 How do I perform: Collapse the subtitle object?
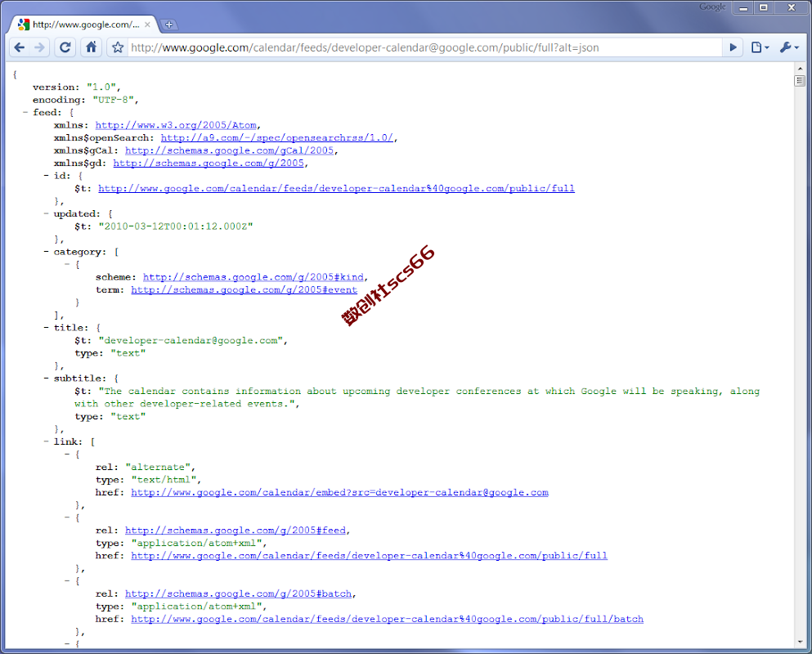46,378
